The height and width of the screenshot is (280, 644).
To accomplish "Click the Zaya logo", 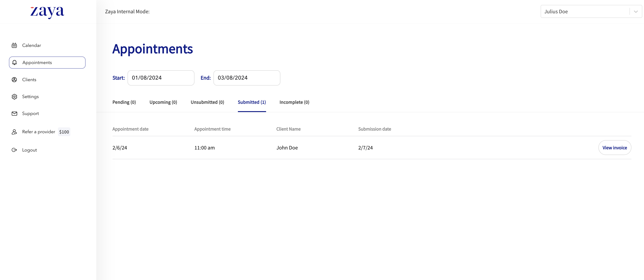I will click(x=47, y=12).
